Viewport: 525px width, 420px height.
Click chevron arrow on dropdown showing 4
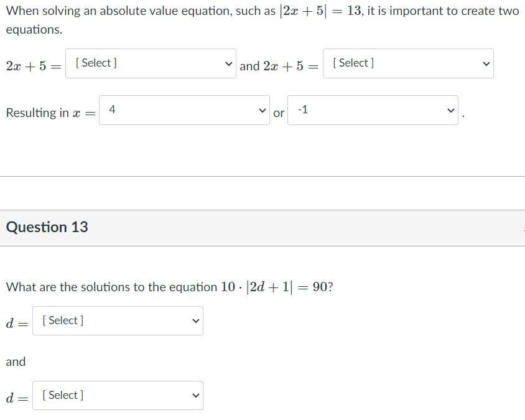[x=262, y=111]
